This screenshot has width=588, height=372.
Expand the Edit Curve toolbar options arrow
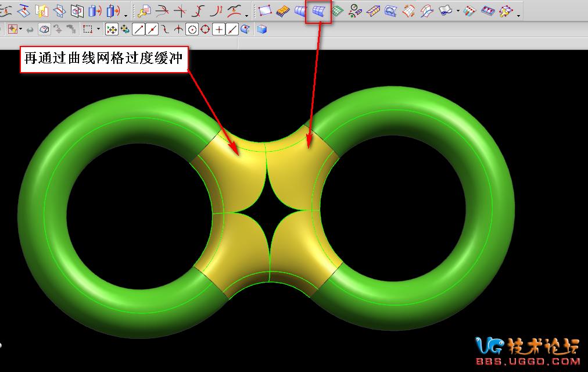(x=246, y=16)
